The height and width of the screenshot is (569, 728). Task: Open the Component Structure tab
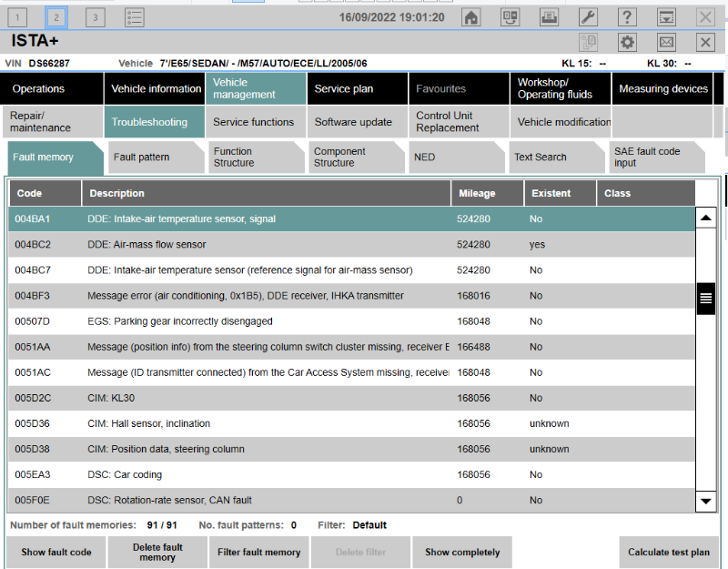pos(357,157)
